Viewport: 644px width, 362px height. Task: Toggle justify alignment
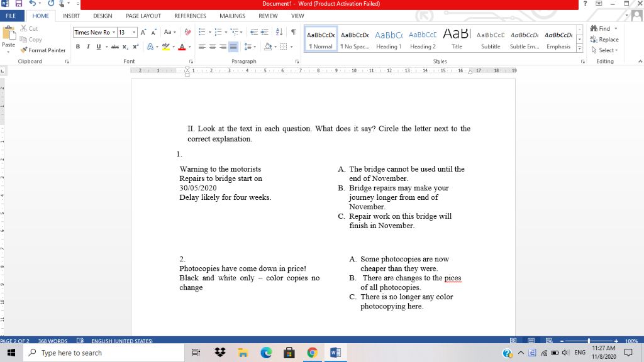pos(233,47)
